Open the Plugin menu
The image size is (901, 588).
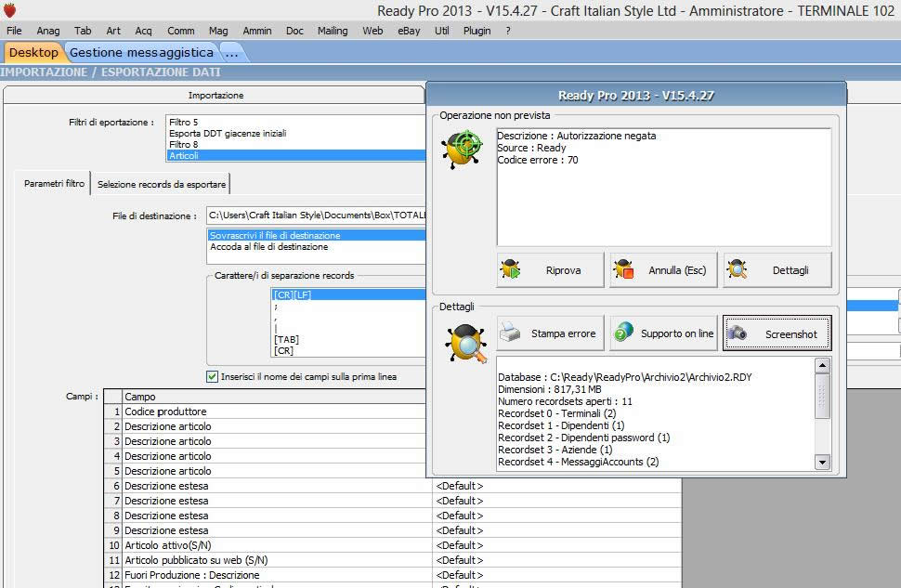click(477, 31)
